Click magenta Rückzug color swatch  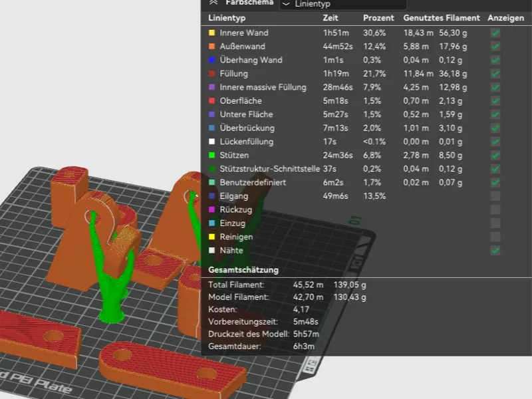211,209
